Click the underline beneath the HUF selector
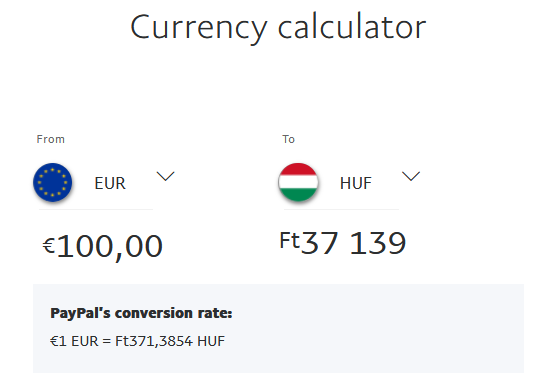This screenshot has height=388, width=547. point(342,209)
